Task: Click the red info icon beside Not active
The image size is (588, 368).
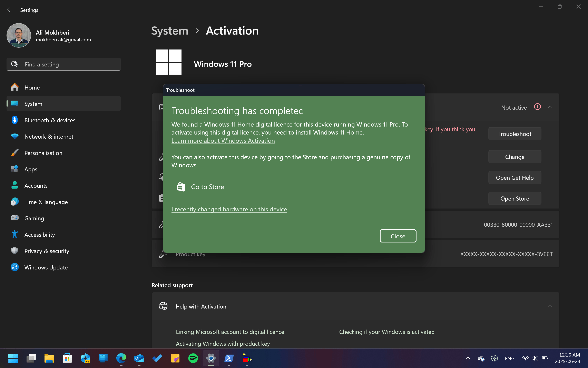Action: tap(537, 107)
